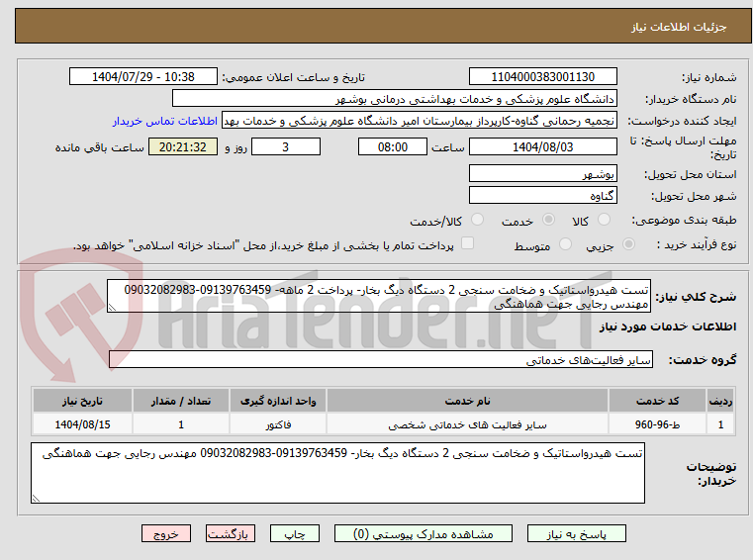Click the announcement date field 1404/07/29 - 10:38
The height and width of the screenshot is (560, 753).
tap(143, 77)
